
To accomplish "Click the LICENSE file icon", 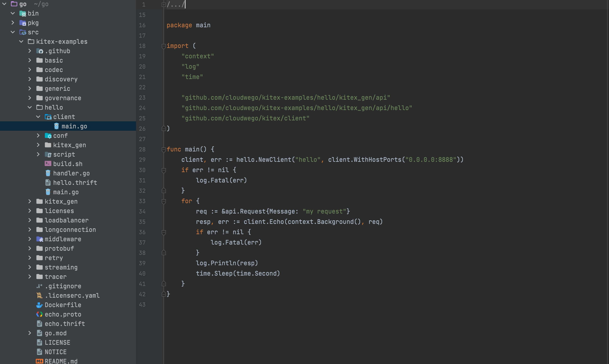I will pos(40,342).
